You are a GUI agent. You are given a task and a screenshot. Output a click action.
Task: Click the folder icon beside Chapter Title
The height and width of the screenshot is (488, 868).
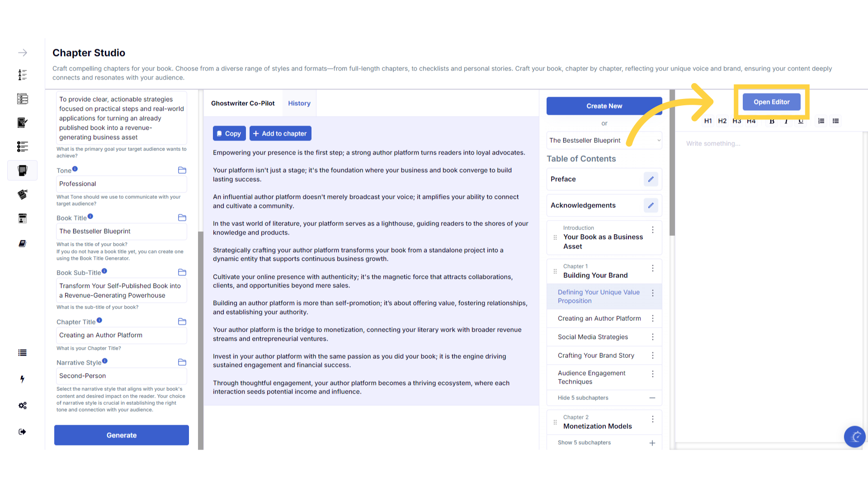click(x=182, y=322)
